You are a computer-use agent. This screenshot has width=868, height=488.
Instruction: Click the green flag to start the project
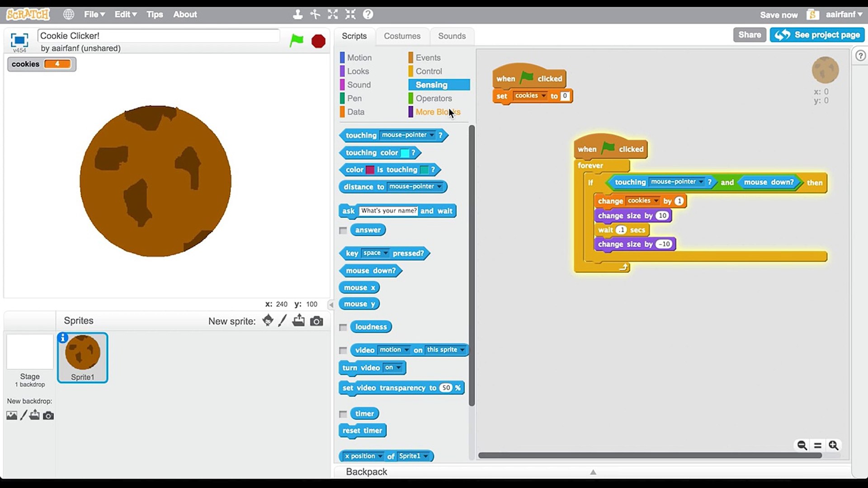(296, 41)
